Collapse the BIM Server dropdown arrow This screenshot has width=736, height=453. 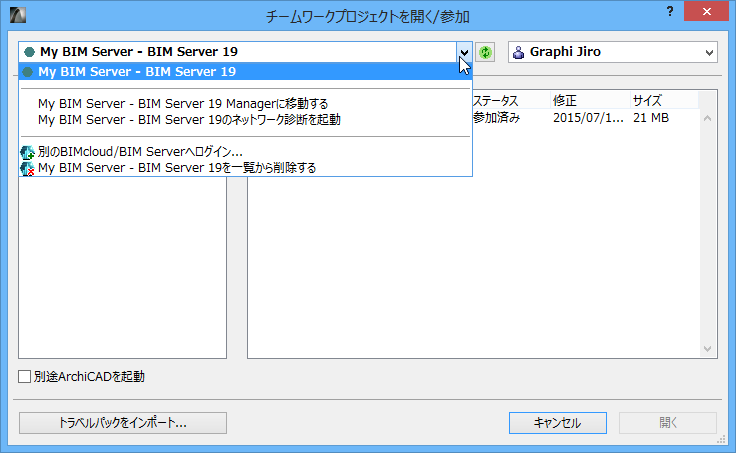(464, 52)
